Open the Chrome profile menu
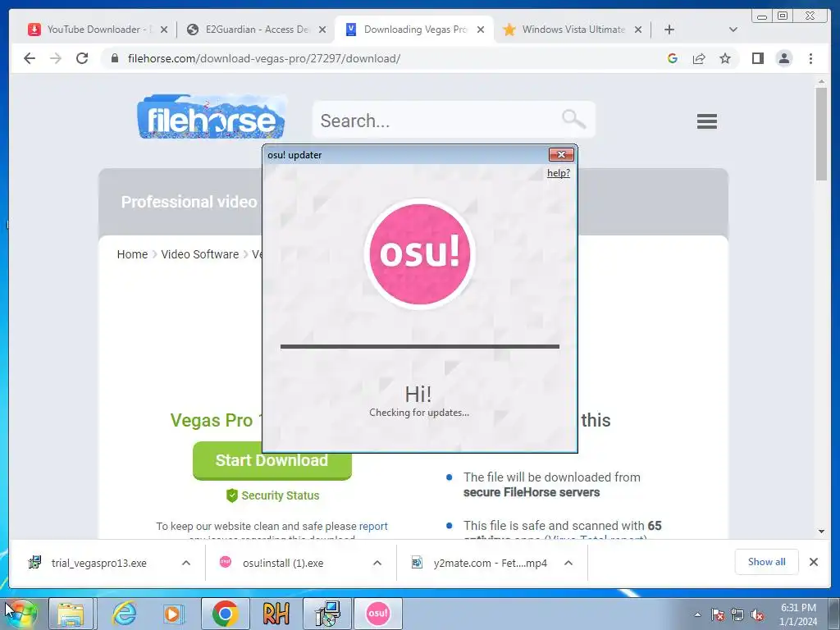 tap(783, 58)
